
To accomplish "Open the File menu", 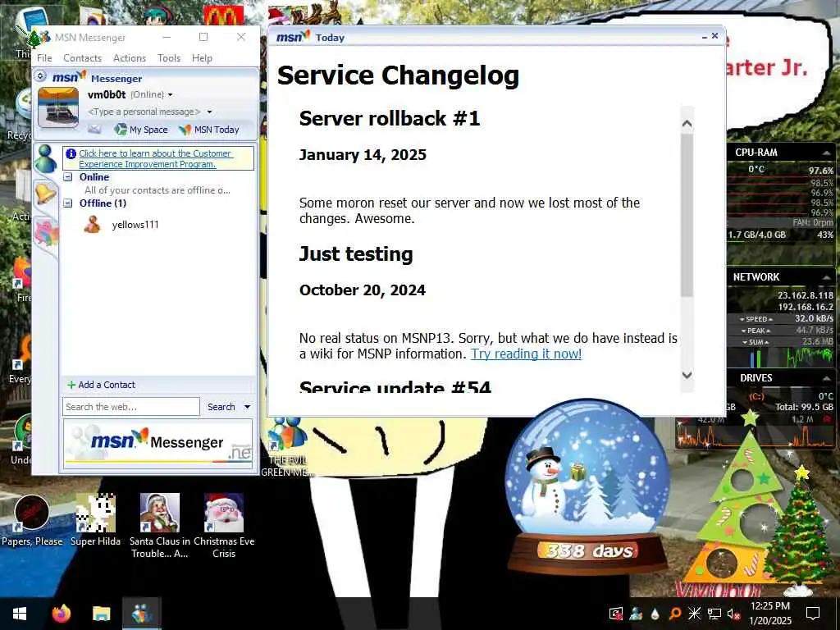I will [44, 58].
